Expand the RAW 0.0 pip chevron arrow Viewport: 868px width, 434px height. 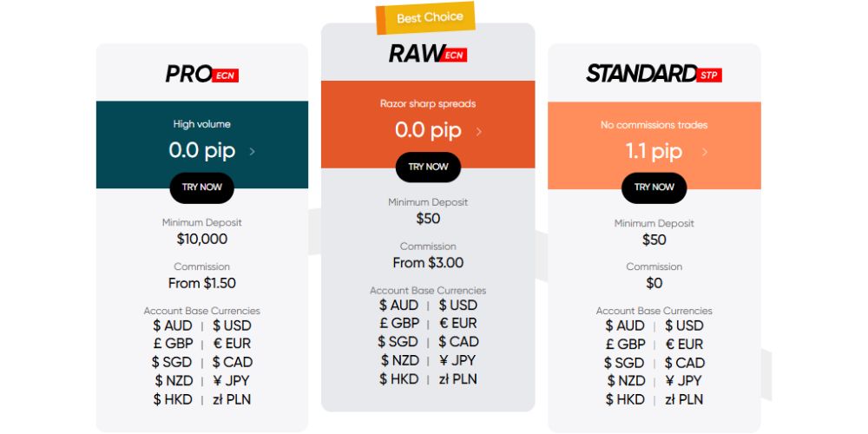(x=478, y=131)
